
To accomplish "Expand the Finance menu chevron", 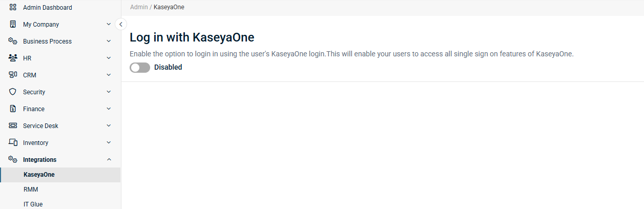I will coord(109,109).
